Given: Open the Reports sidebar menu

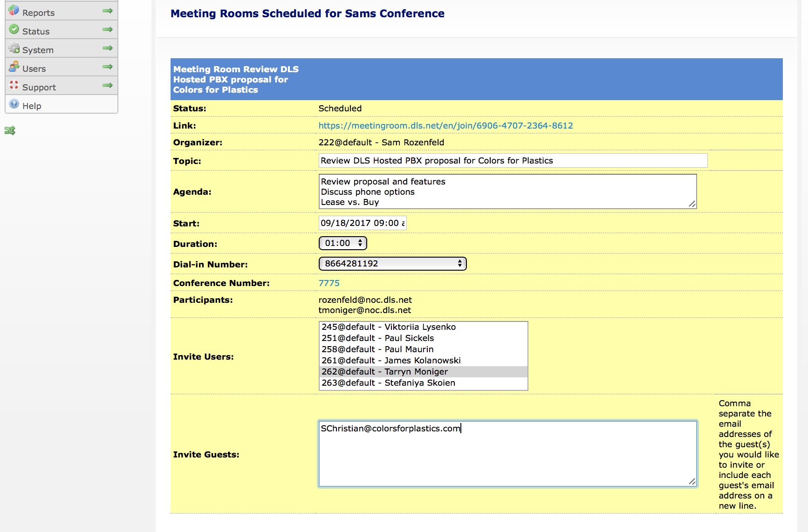Looking at the screenshot, I should (62, 11).
